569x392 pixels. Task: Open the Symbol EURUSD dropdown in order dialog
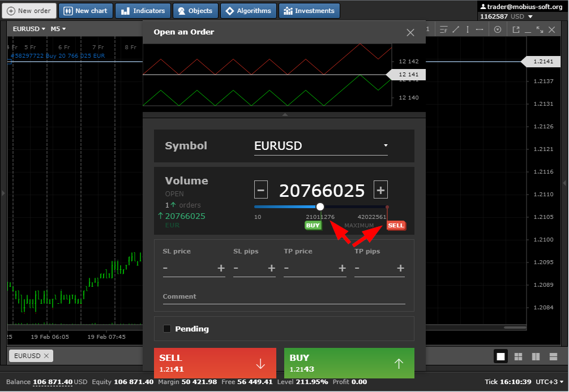(x=321, y=146)
